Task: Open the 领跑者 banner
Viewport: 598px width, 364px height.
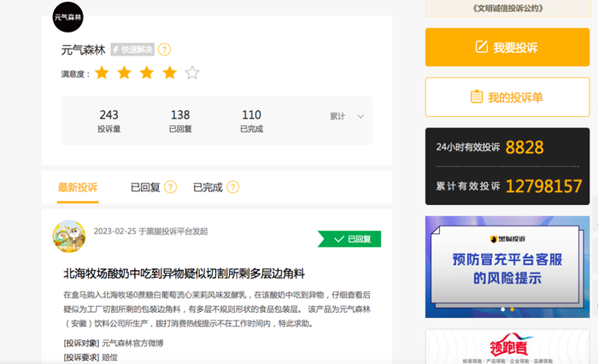Action: tap(507, 346)
